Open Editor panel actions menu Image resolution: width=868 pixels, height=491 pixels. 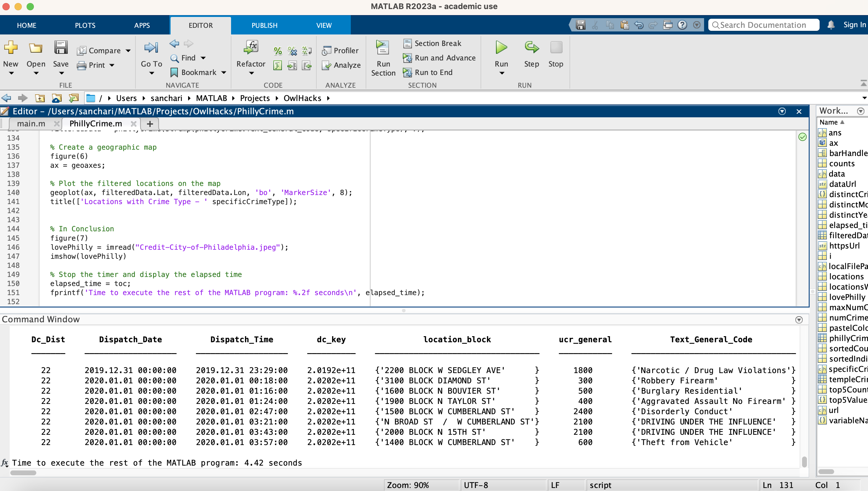point(782,112)
